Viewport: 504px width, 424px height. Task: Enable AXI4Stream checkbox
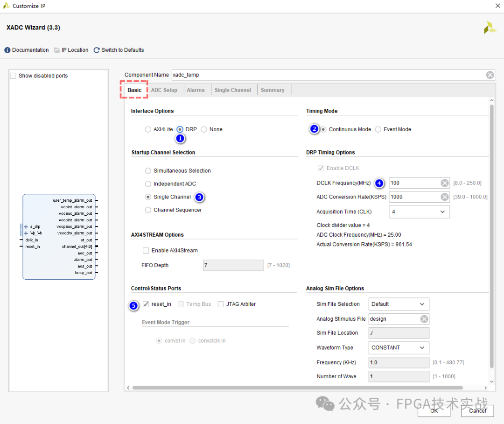click(x=146, y=251)
